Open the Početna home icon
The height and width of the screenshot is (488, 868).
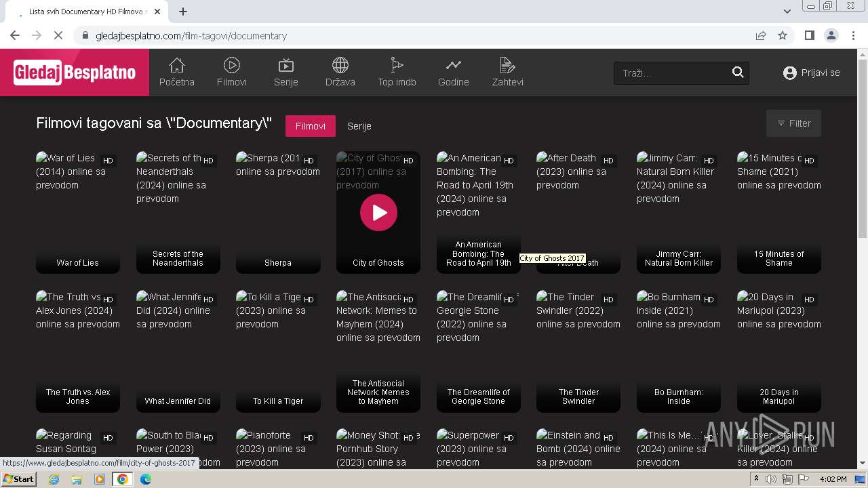[177, 66]
